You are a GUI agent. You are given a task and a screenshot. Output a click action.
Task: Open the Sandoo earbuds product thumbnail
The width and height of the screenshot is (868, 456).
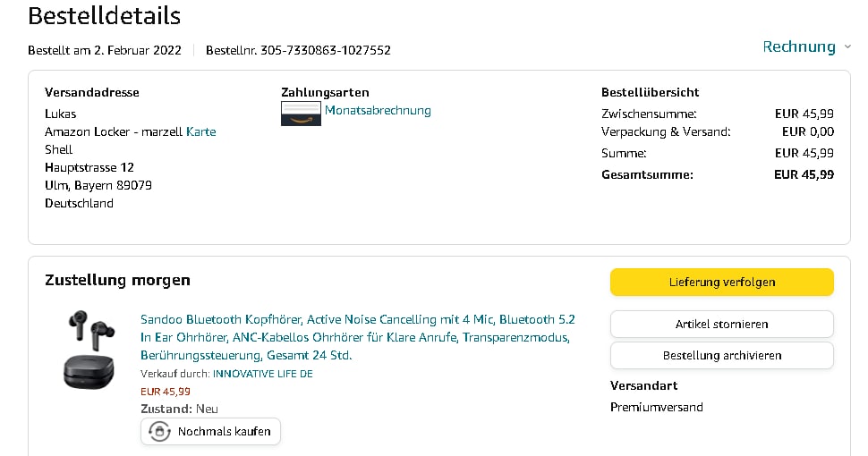point(89,349)
